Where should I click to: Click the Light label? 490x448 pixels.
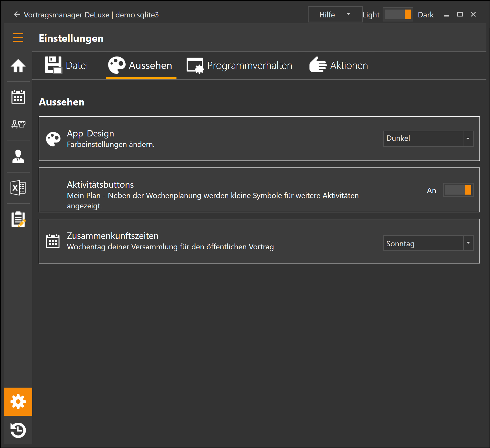pyautogui.click(x=371, y=15)
